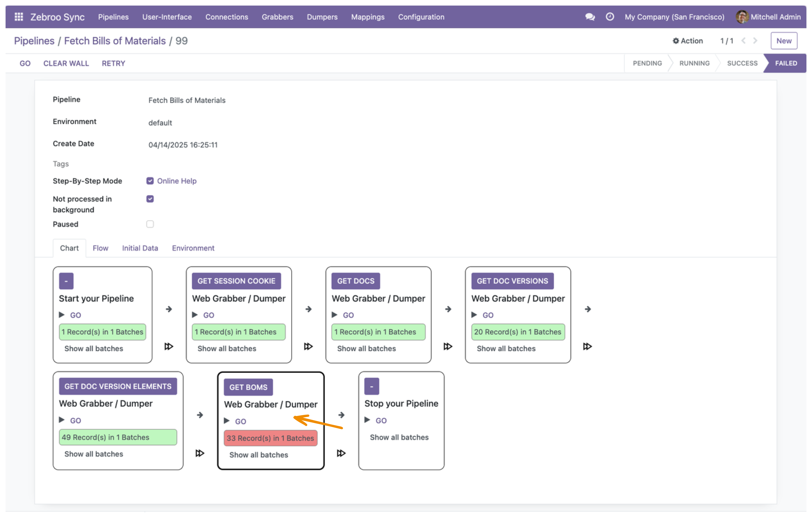812x518 pixels.
Task: Go to Fetch Bills of Materials breadcrumb
Action: [x=115, y=41]
